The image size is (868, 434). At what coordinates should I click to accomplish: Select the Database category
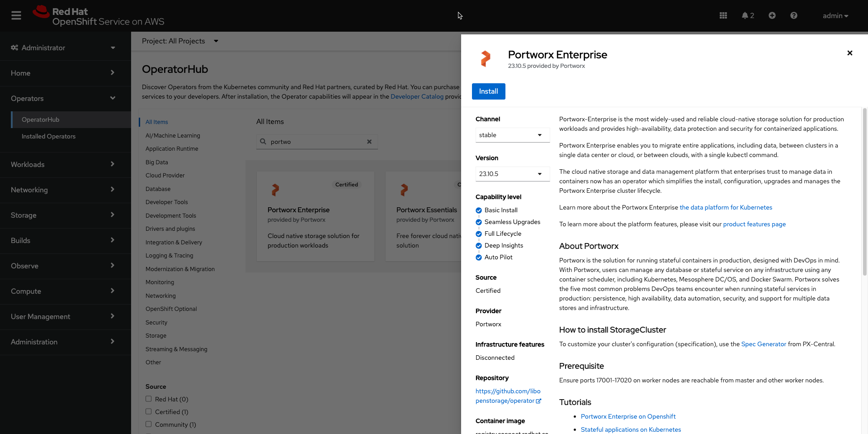click(x=158, y=189)
